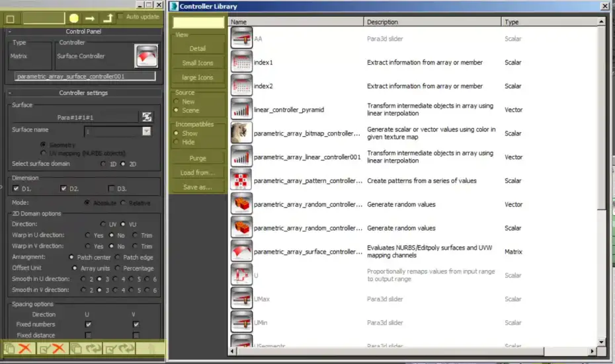Click the pattern controller icon

241,180
